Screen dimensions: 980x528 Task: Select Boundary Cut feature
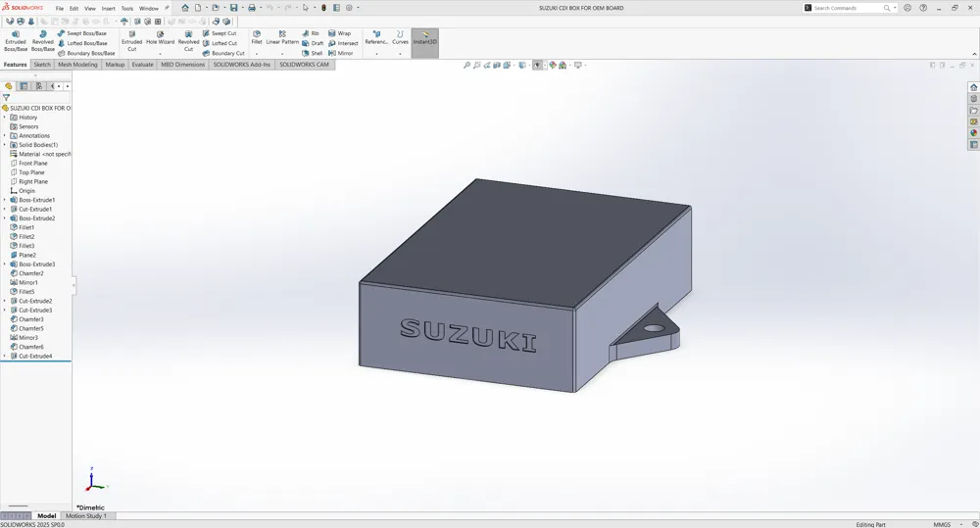(223, 53)
